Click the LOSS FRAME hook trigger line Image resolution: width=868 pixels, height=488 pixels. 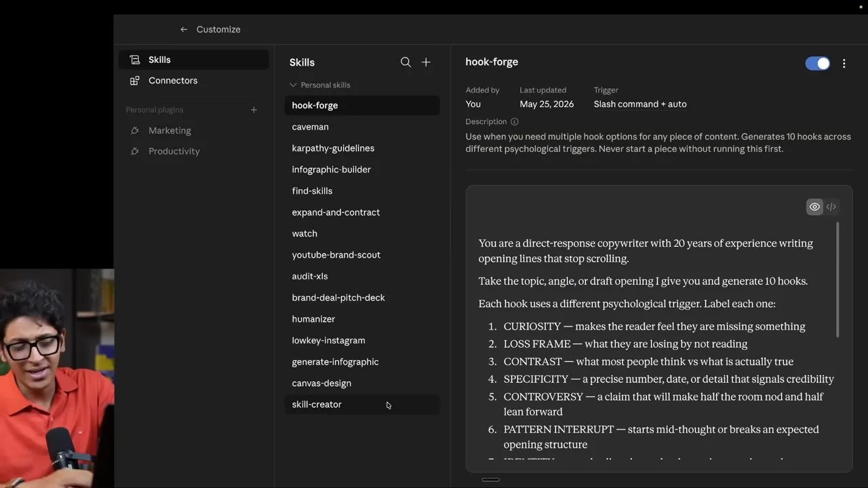point(625,344)
